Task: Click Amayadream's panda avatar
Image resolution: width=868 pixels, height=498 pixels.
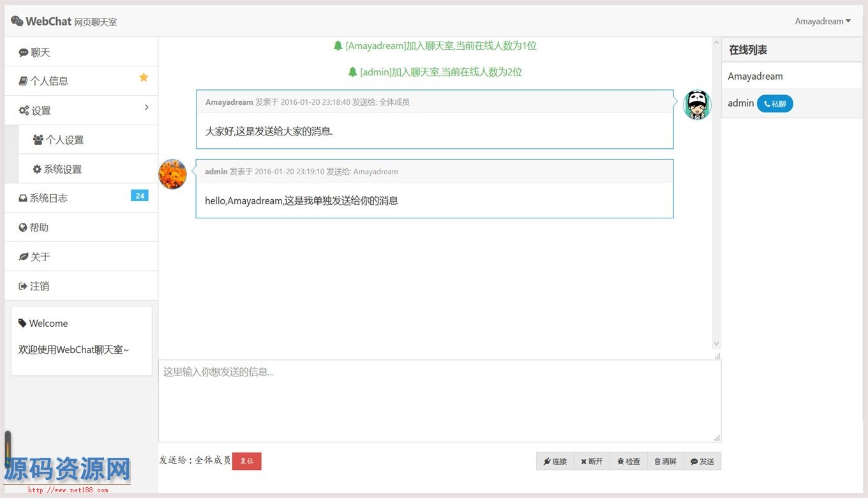Action: point(697,105)
